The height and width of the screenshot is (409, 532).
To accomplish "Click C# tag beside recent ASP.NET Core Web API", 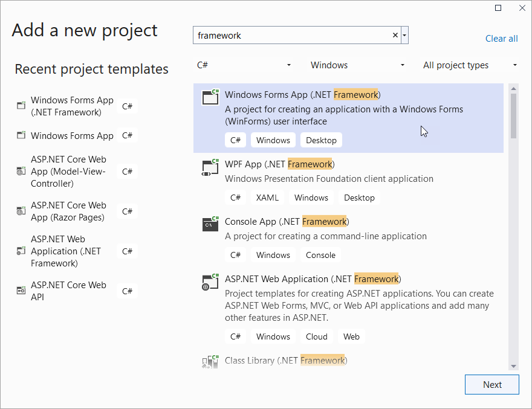I will click(127, 291).
